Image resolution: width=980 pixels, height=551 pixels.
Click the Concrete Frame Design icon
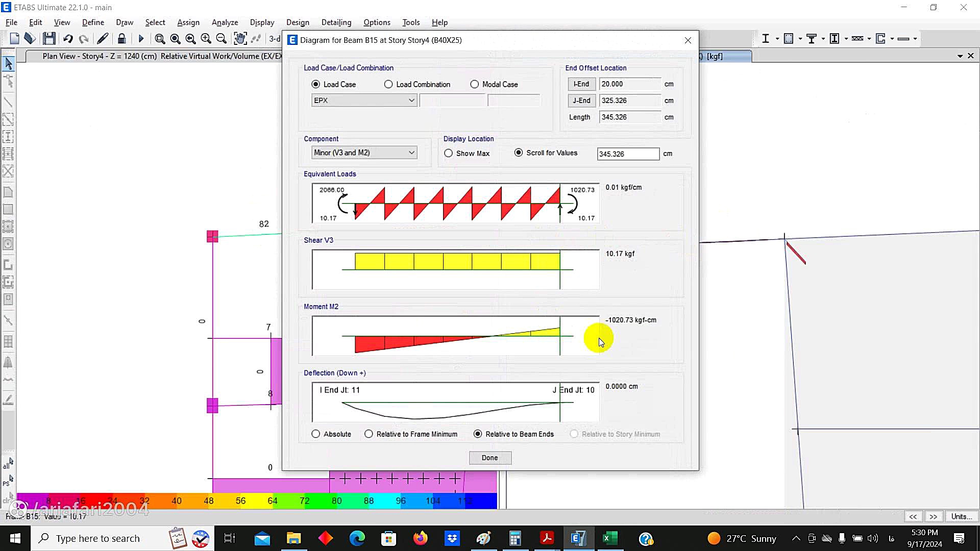coord(789,39)
